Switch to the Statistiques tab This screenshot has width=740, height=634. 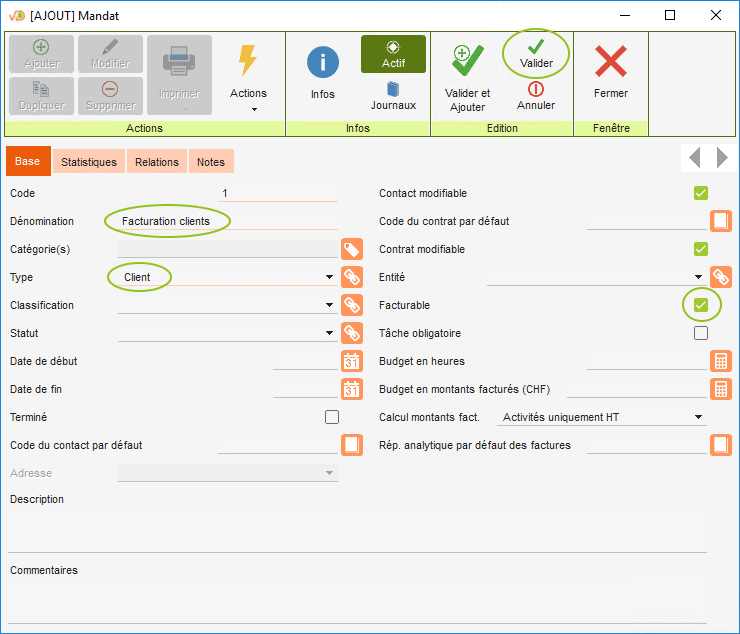89,162
